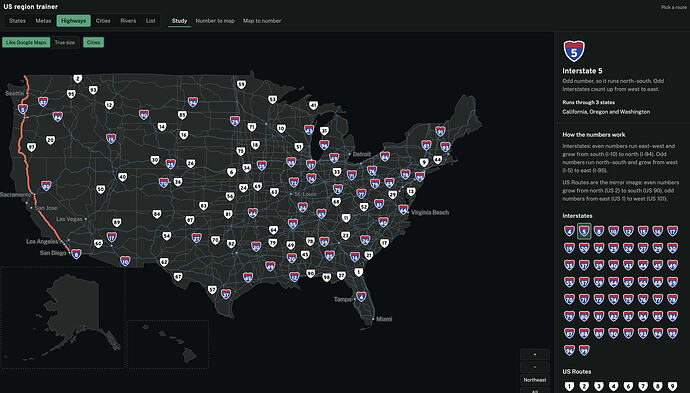Switch to the Metros tab
This screenshot has height=393, width=690.
click(x=43, y=21)
